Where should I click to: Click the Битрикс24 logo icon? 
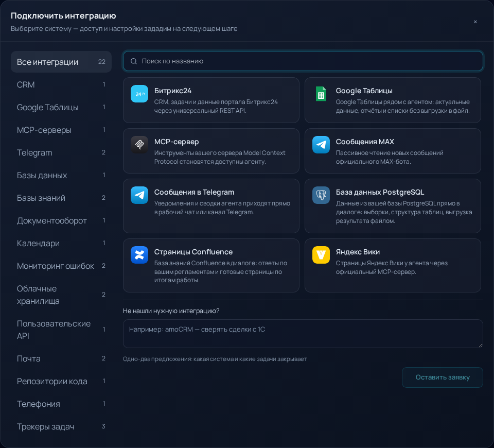click(139, 94)
